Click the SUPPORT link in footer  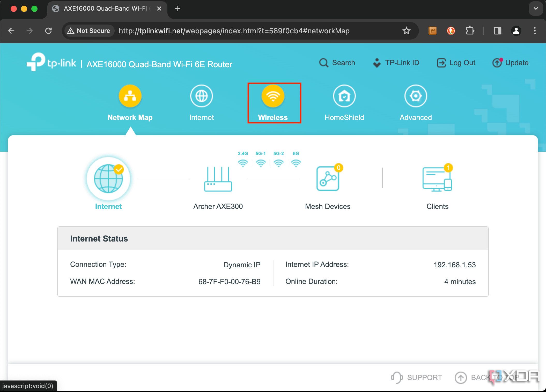pyautogui.click(x=416, y=378)
